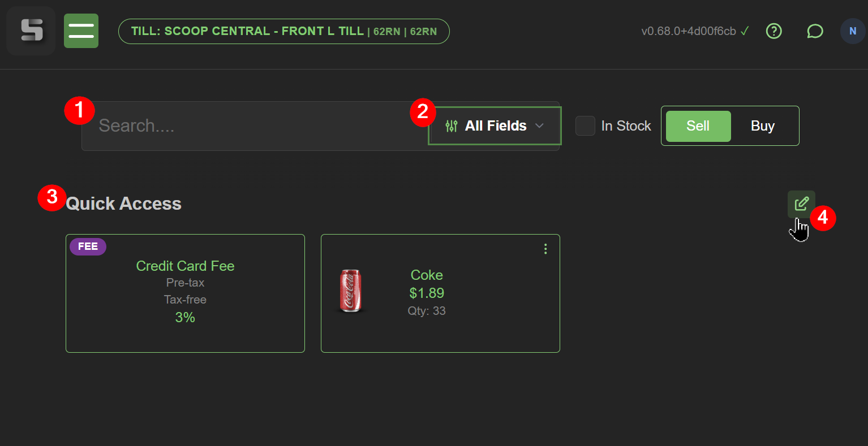Open the help question mark icon
This screenshot has width=868, height=446.
pyautogui.click(x=774, y=31)
